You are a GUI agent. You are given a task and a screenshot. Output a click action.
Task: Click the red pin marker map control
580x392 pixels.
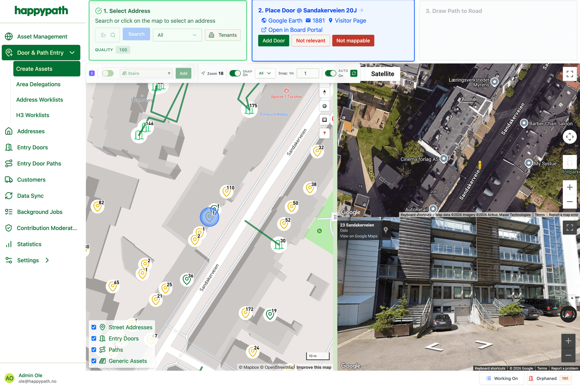[x=325, y=133]
